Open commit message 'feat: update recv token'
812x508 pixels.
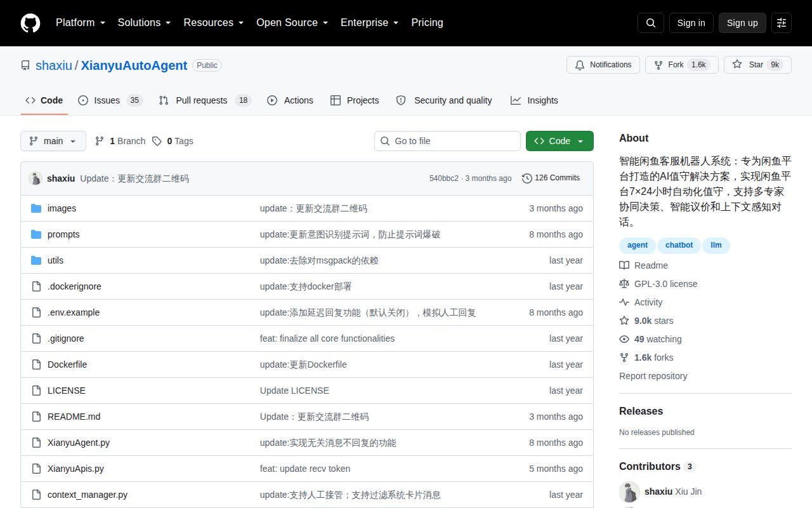305,469
